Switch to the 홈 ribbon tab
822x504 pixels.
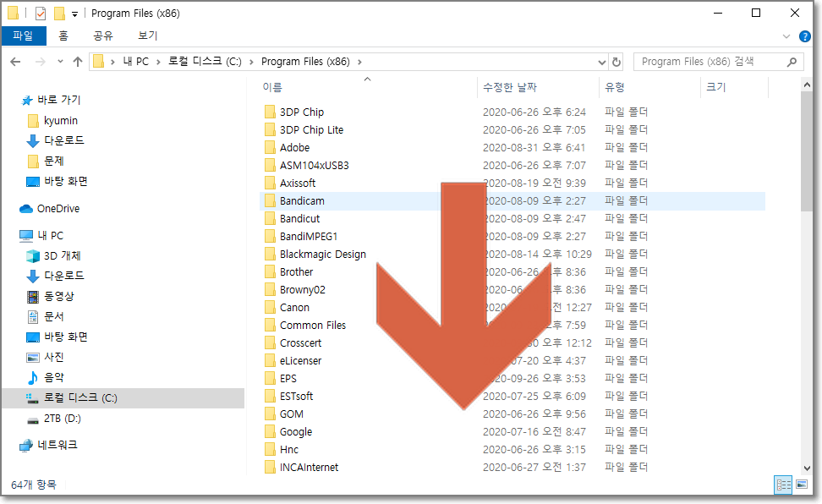coord(63,36)
